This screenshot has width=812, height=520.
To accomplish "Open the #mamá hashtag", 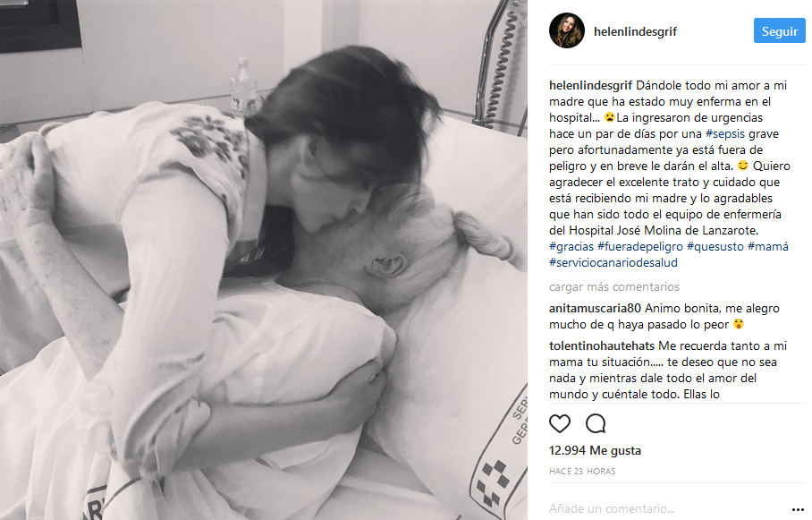I will [x=768, y=247].
